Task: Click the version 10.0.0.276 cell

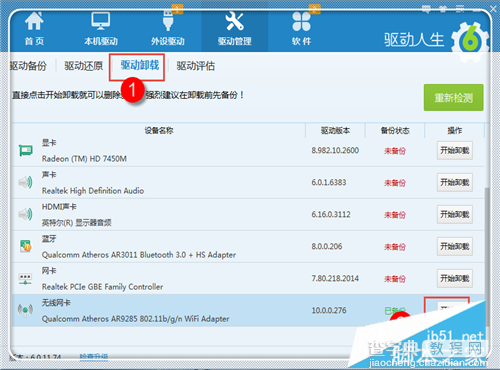Action: (x=329, y=310)
